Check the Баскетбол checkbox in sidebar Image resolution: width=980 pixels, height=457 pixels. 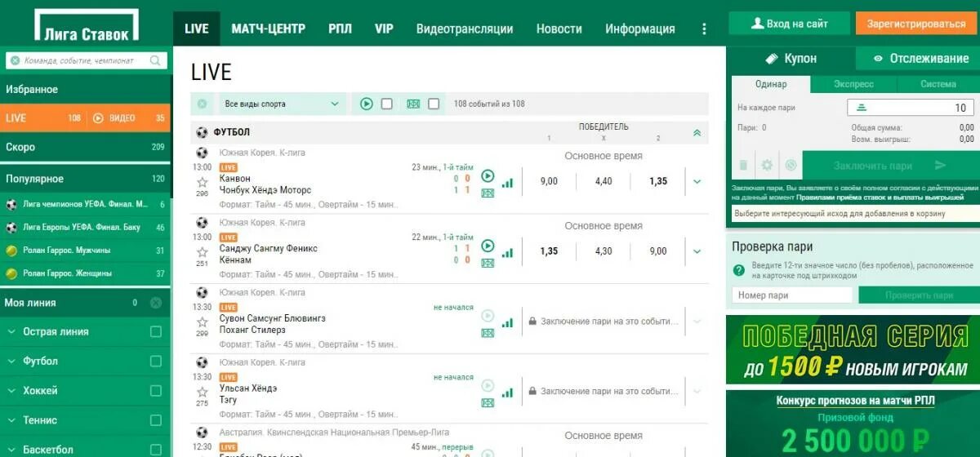pos(156,449)
